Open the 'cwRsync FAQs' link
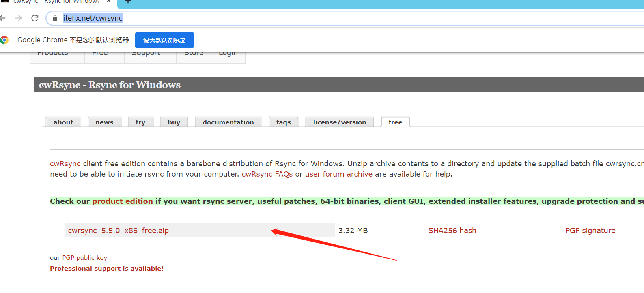The image size is (644, 293). pos(267,174)
